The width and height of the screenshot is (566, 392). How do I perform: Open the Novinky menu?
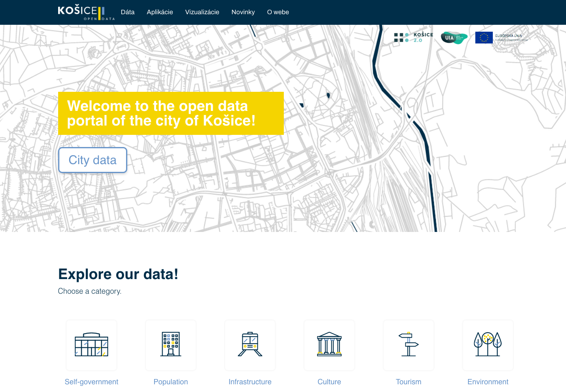[243, 12]
